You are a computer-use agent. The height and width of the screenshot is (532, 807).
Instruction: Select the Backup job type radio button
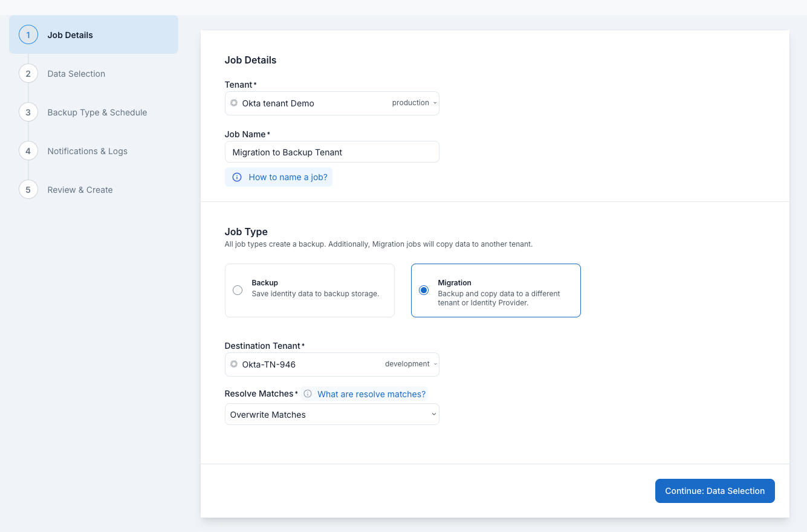pyautogui.click(x=238, y=290)
